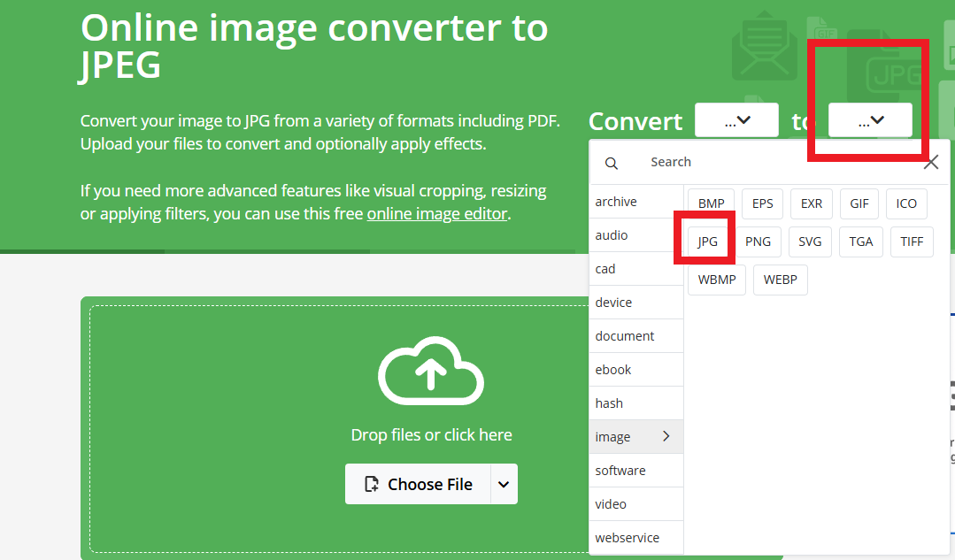Viewport: 955px width, 560px height.
Task: Click the file icon in Choose File
Action: [x=372, y=484]
